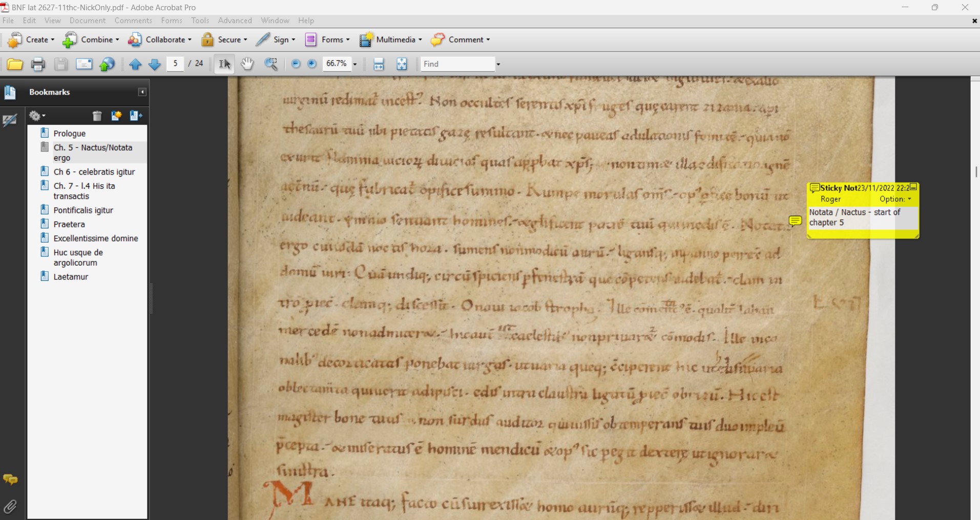The image size is (980, 520).
Task: Open zoom percentage dropdown arrow
Action: point(355,64)
